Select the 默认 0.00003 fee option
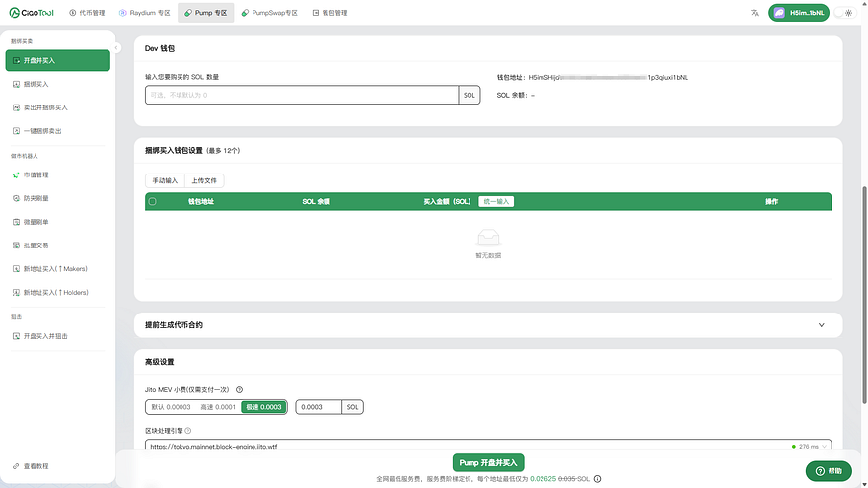The image size is (868, 488). point(171,407)
